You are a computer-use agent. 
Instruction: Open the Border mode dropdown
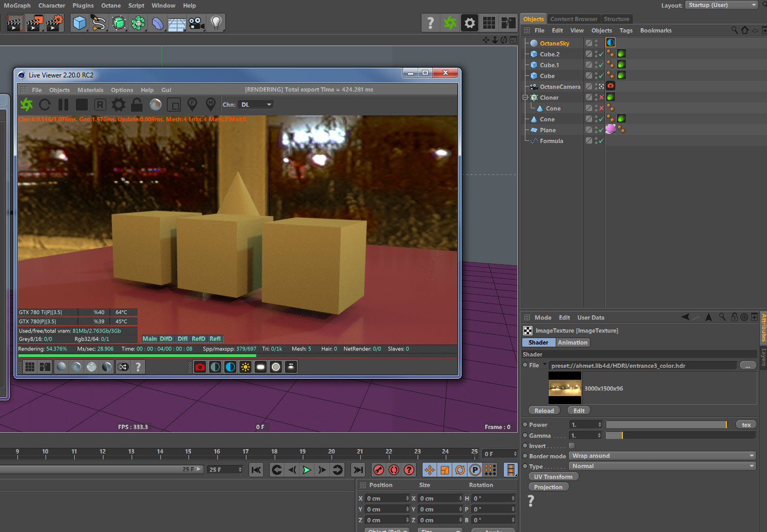click(662, 456)
